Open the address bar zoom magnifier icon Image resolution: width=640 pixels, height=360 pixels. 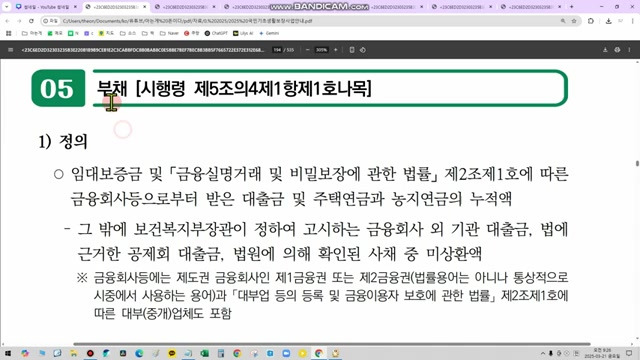point(563,21)
